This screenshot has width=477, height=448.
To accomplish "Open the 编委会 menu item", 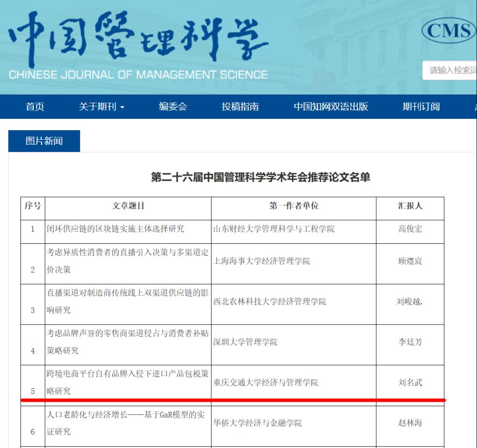I will [x=173, y=107].
